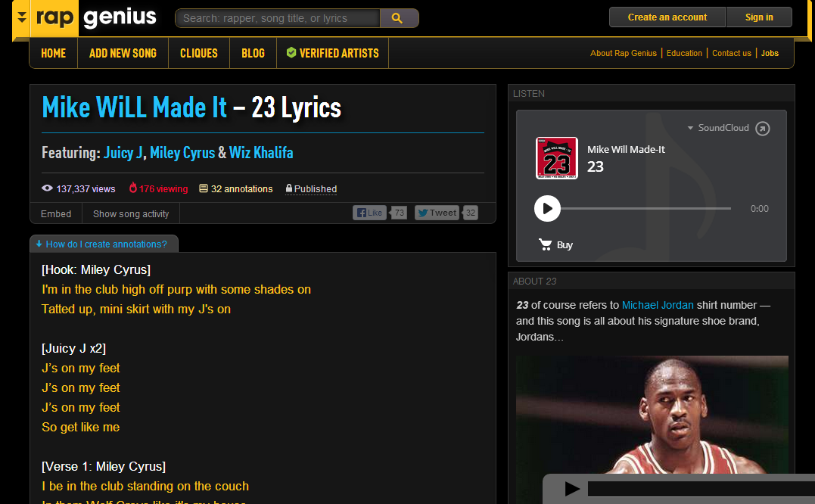815x504 pixels.
Task: Click lyric "So get like me"
Action: point(80,427)
